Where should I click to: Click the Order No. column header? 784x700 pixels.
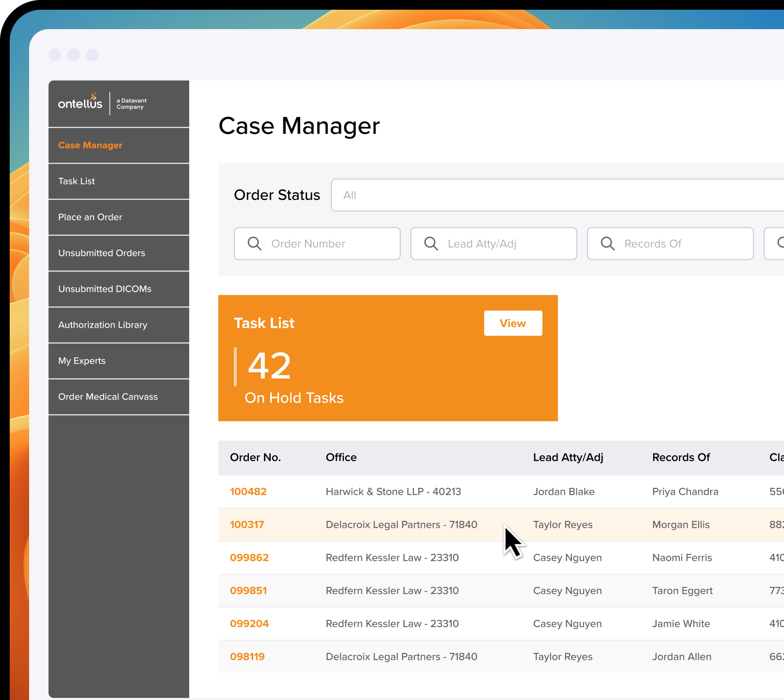(256, 457)
